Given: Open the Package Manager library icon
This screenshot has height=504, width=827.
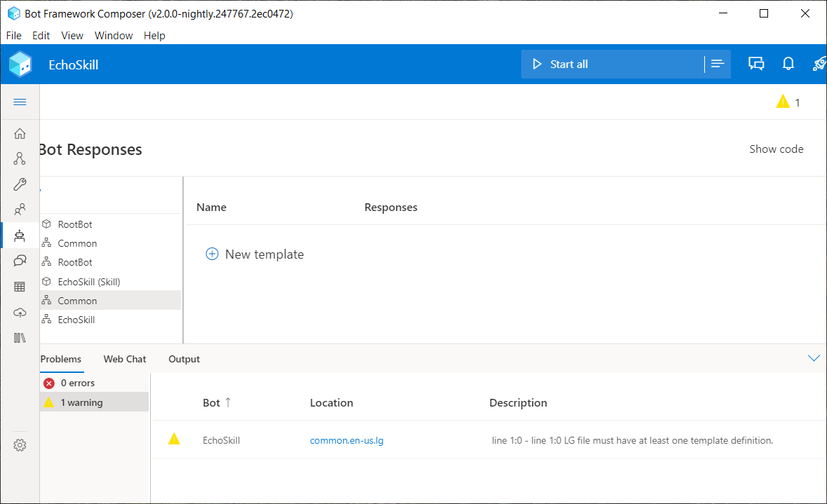Looking at the screenshot, I should [x=20, y=337].
